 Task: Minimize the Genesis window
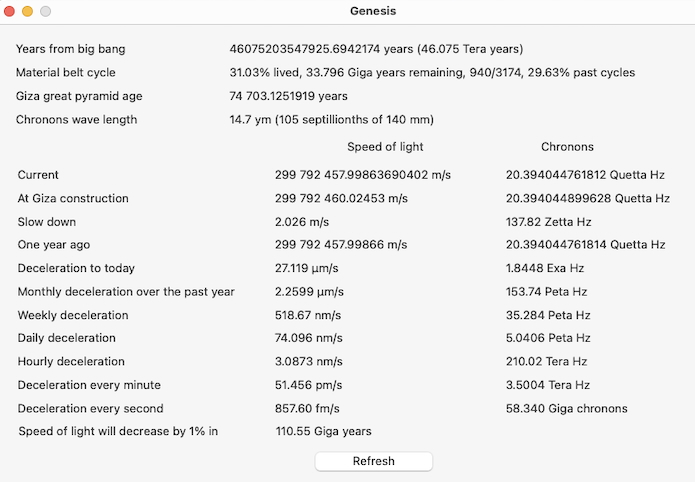28,11
